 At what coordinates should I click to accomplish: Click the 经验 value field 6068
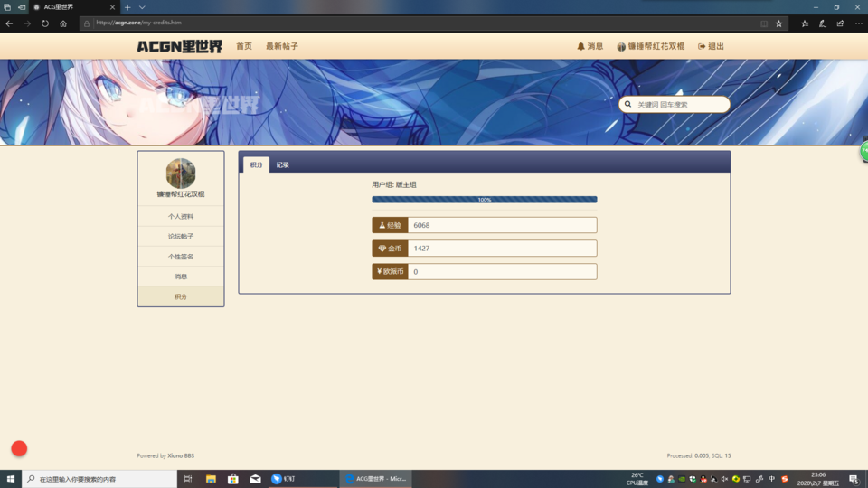pyautogui.click(x=502, y=225)
